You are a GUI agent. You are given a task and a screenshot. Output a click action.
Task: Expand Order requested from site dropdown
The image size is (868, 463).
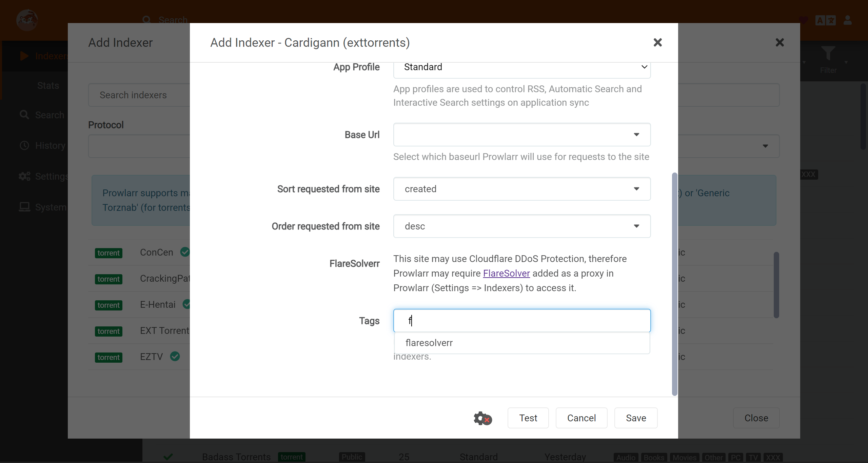coord(521,226)
